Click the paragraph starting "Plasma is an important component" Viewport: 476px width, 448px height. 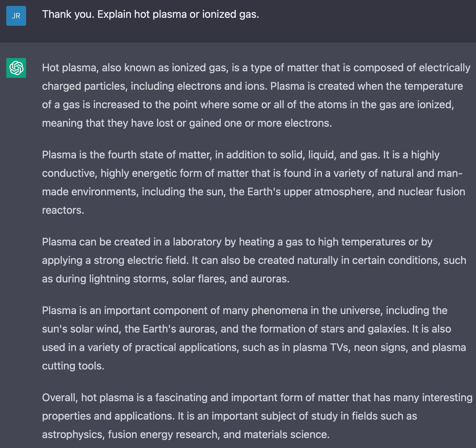[254, 338]
